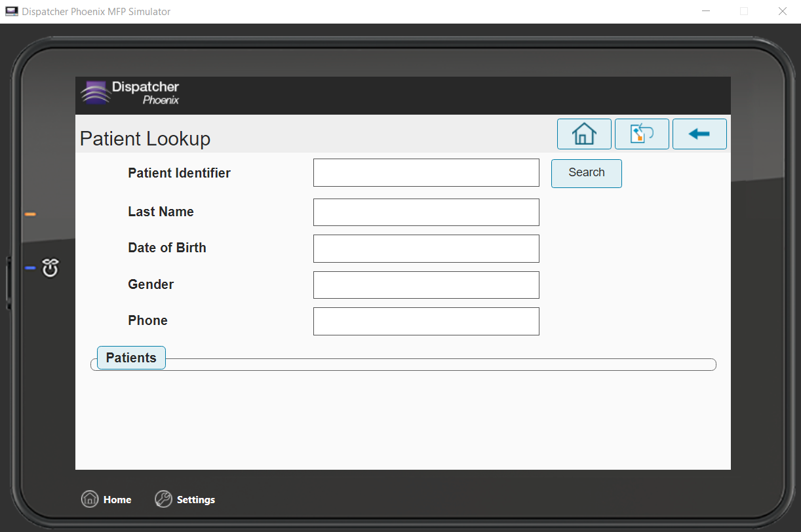Click the Last Name label
Image resolution: width=801 pixels, height=532 pixels.
[x=161, y=212]
